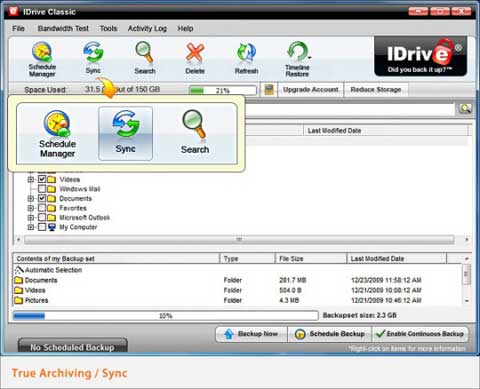Click the Schedule Backup button
This screenshot has height=389, width=480.
coord(330,334)
